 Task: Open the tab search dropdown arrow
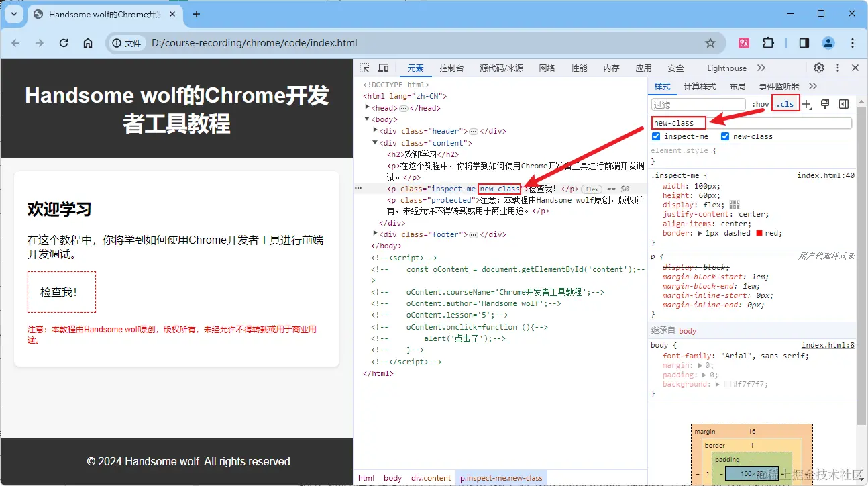14,14
